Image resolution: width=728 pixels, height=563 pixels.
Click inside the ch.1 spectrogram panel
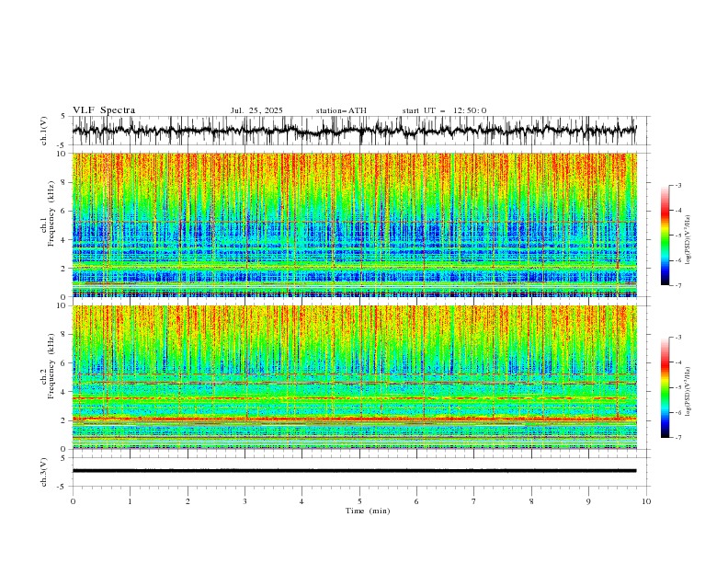[354, 224]
